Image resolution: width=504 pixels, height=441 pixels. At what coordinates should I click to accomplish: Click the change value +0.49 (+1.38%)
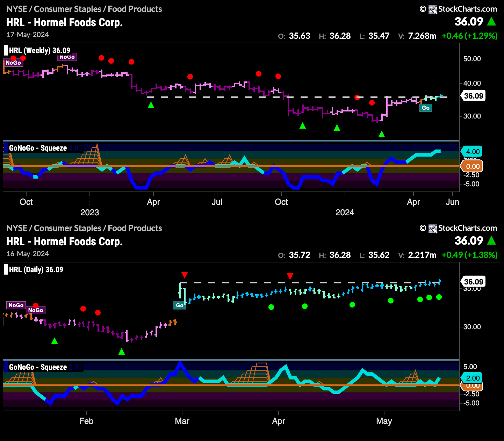coord(469,255)
